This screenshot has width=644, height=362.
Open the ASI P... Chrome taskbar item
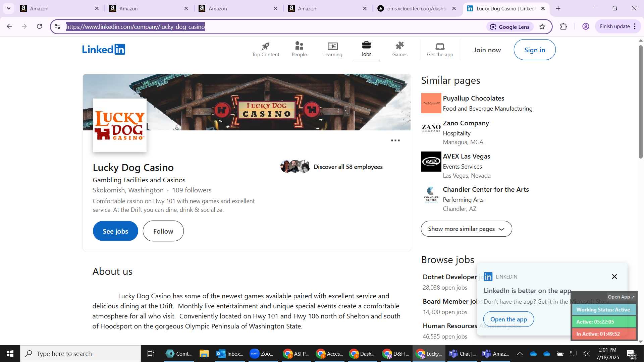tap(296, 354)
